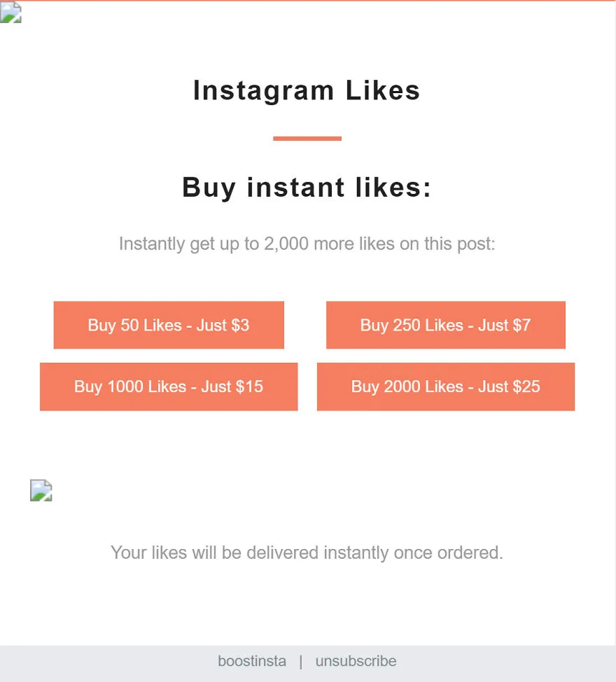Click the word 'Instagram' in the top heading
Viewport: 616px width, 682px height.
point(264,90)
